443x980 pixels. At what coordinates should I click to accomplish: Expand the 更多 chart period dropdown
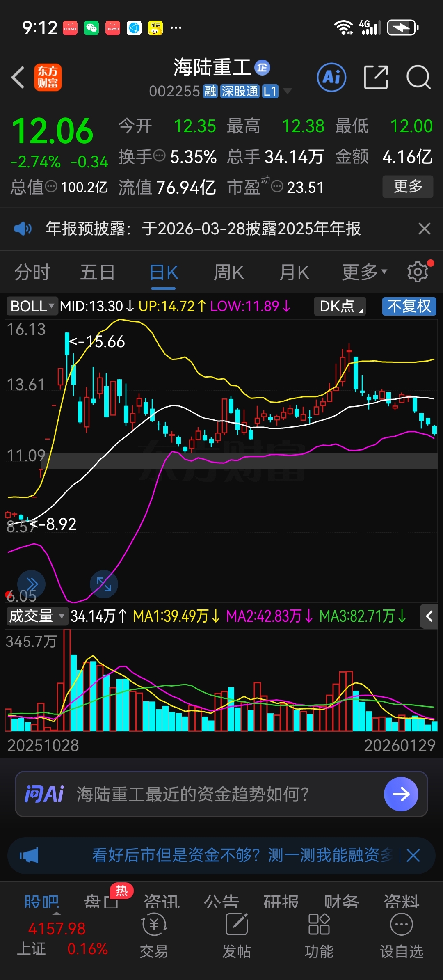pyautogui.click(x=365, y=272)
